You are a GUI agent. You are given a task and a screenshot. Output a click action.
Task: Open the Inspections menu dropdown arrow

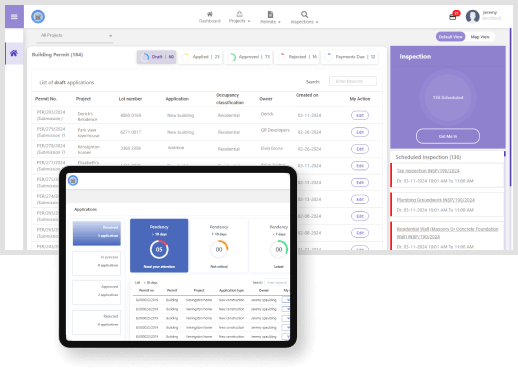[x=317, y=22]
